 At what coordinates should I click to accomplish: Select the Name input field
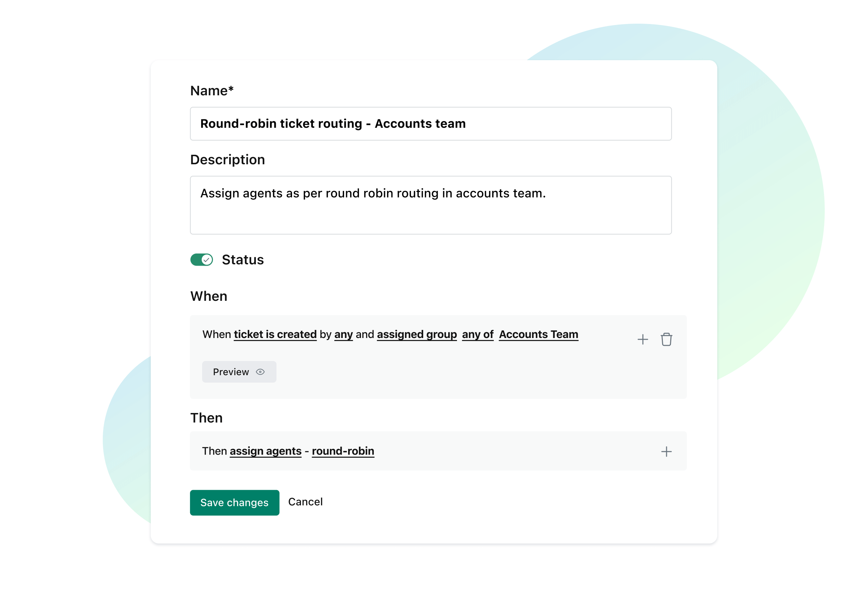(x=431, y=123)
